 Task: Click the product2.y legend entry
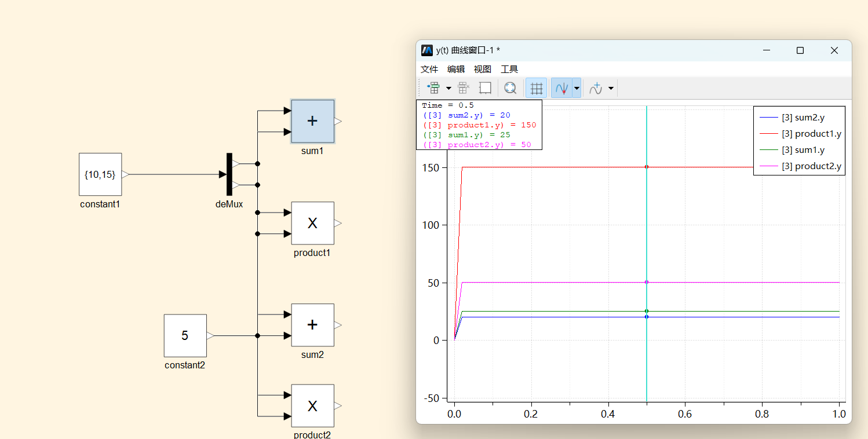[x=799, y=166]
